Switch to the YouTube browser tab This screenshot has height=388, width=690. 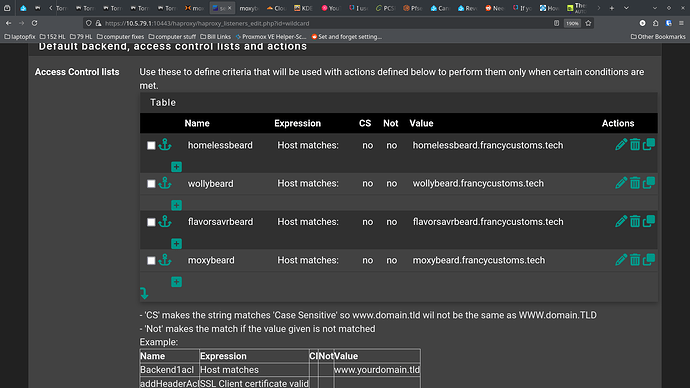tap(330, 8)
